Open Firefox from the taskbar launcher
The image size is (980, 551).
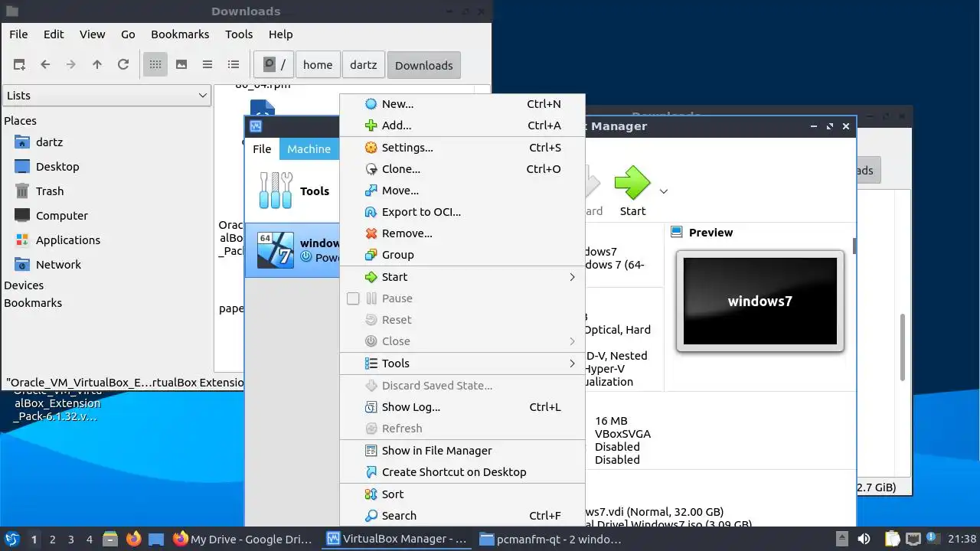[134, 539]
